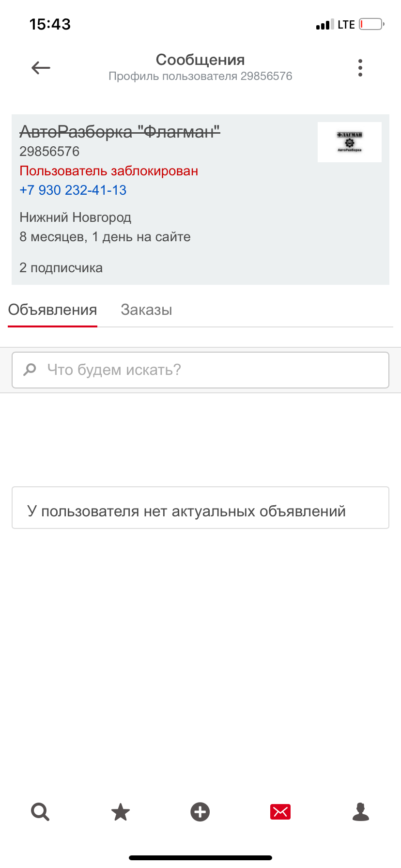Tap the Сообщения header title
Image resolution: width=401 pixels, height=868 pixels.
pos(200,60)
